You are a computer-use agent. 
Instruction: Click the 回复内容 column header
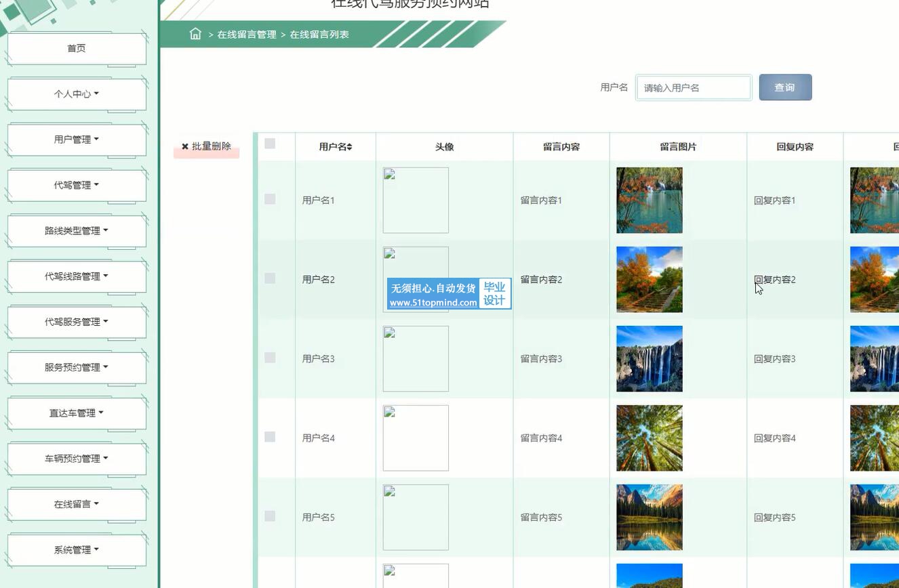point(795,147)
